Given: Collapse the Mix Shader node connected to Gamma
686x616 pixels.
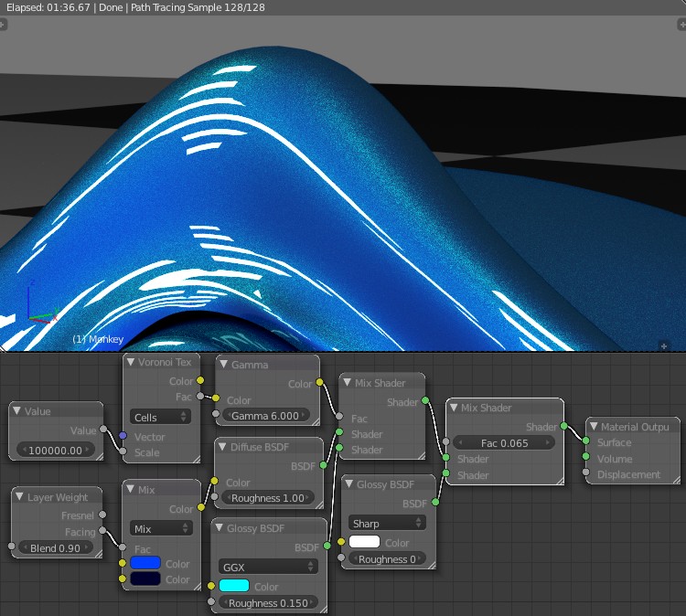Looking at the screenshot, I should [348, 383].
